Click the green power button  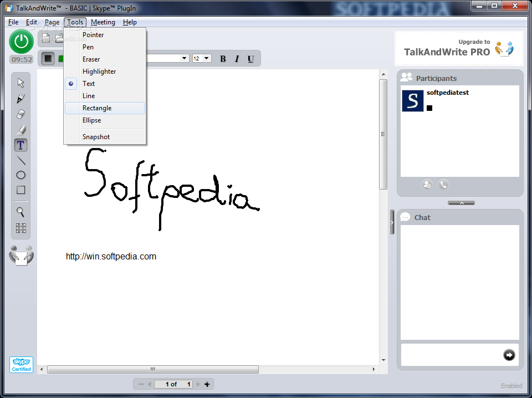coord(22,42)
